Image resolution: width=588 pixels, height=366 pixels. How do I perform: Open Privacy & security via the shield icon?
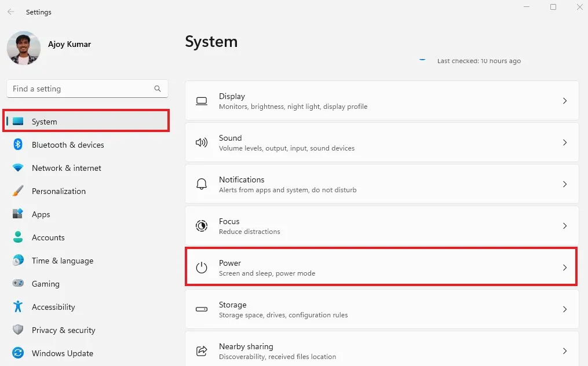coord(18,330)
